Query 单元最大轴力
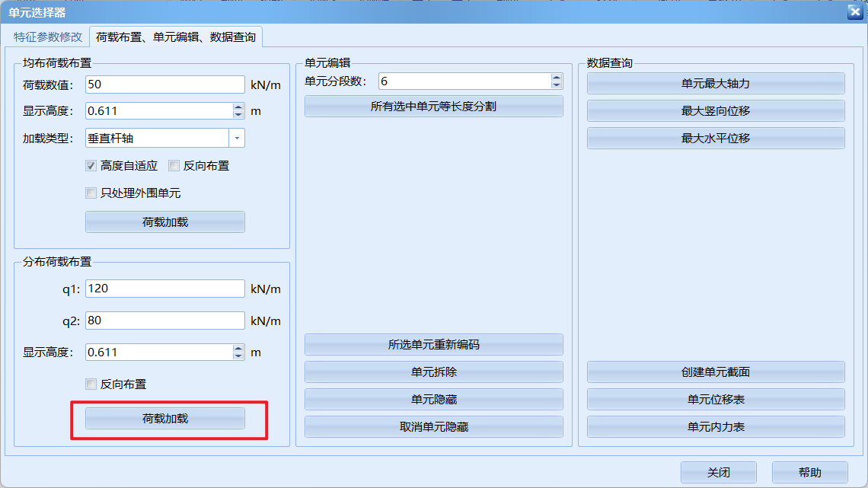 tap(715, 84)
